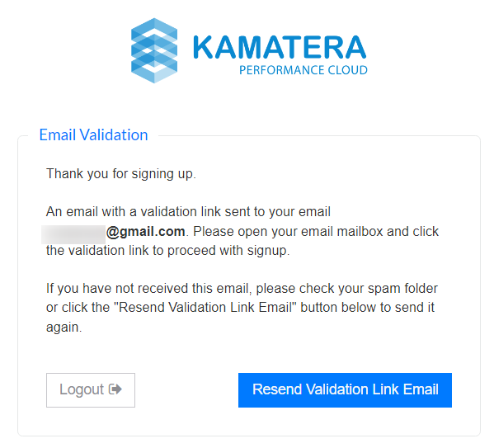Viewport: 494px width, 448px height.
Task: Click the word 'Email' on blue button
Action: (421, 389)
